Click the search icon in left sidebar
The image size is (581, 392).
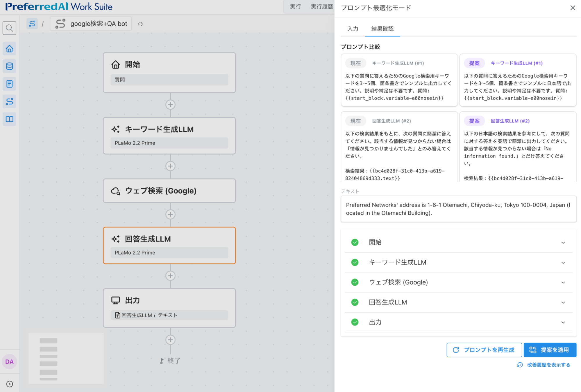[x=9, y=28]
